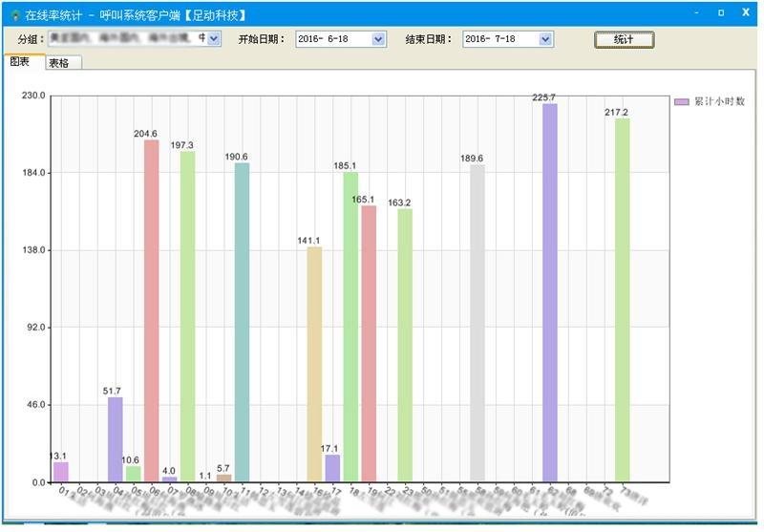The height and width of the screenshot is (532, 764).
Task: Click inside the start date field 2016-6-18
Action: point(332,39)
